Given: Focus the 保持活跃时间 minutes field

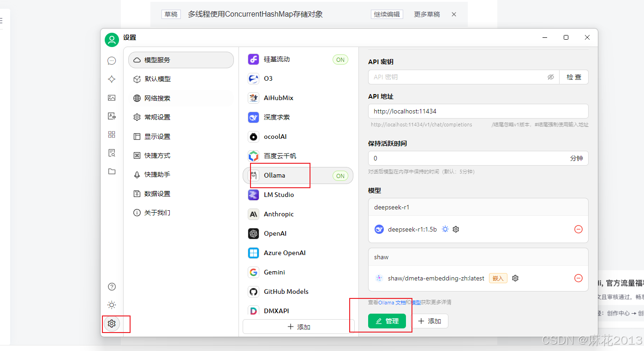Looking at the screenshot, I should pyautogui.click(x=478, y=158).
